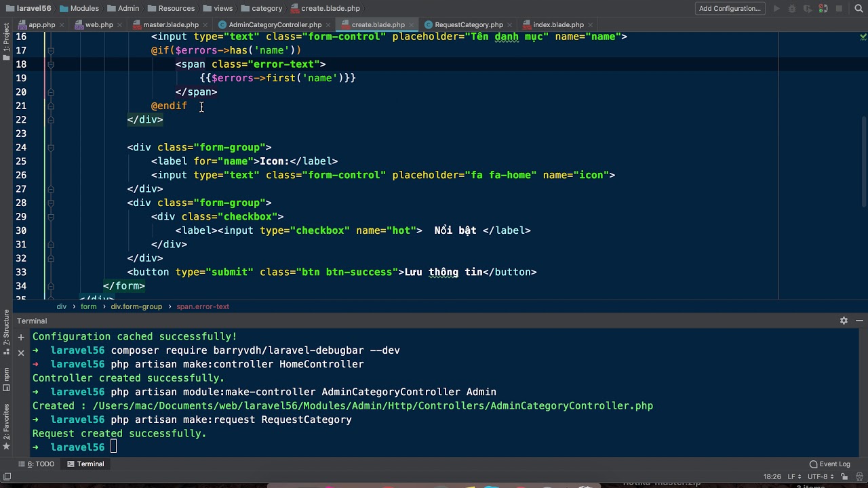Viewport: 868px width, 488px height.
Task: Select the Terminal tool window tab
Action: pos(85,464)
